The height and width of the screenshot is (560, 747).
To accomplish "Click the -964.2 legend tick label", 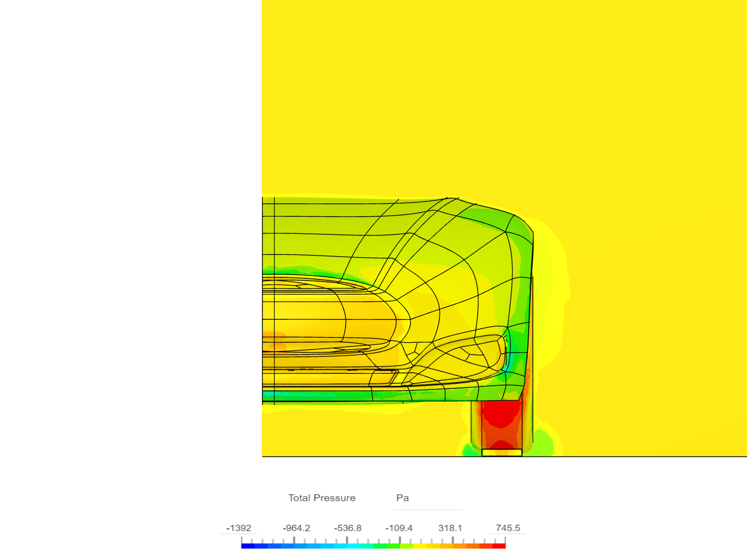I will [296, 528].
